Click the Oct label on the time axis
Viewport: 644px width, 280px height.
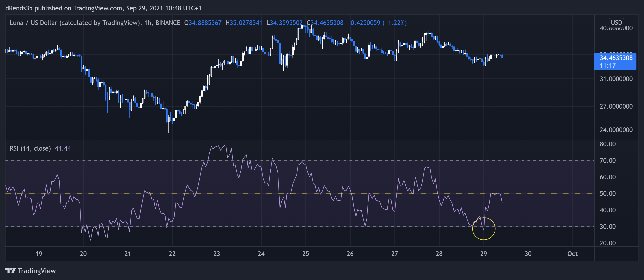tap(572, 254)
